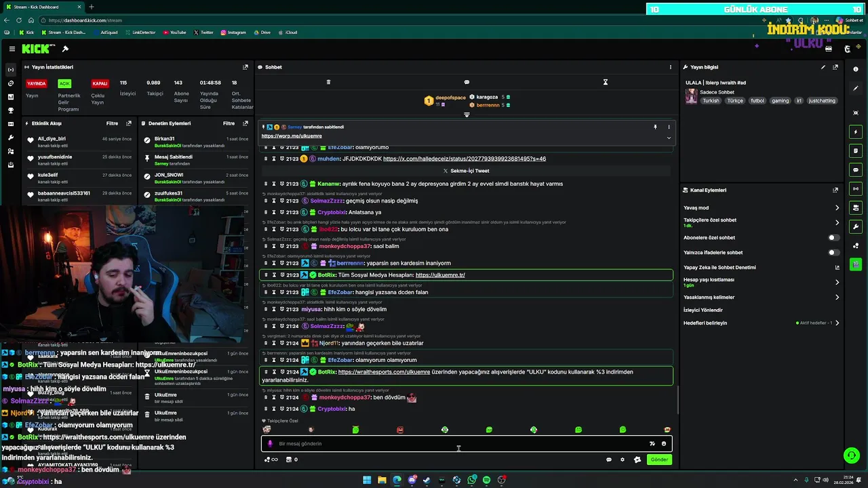Open the emoji picker in message box
The image size is (868, 488).
[x=664, y=444]
